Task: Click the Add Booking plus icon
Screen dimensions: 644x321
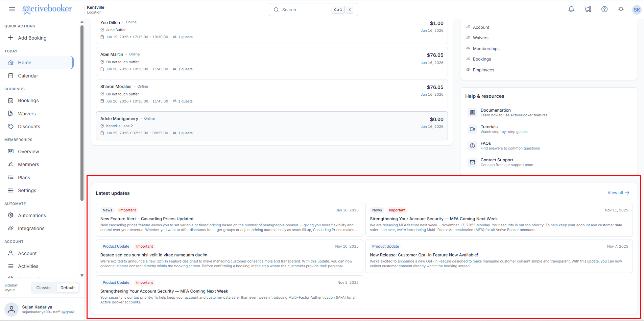Action: tap(11, 38)
